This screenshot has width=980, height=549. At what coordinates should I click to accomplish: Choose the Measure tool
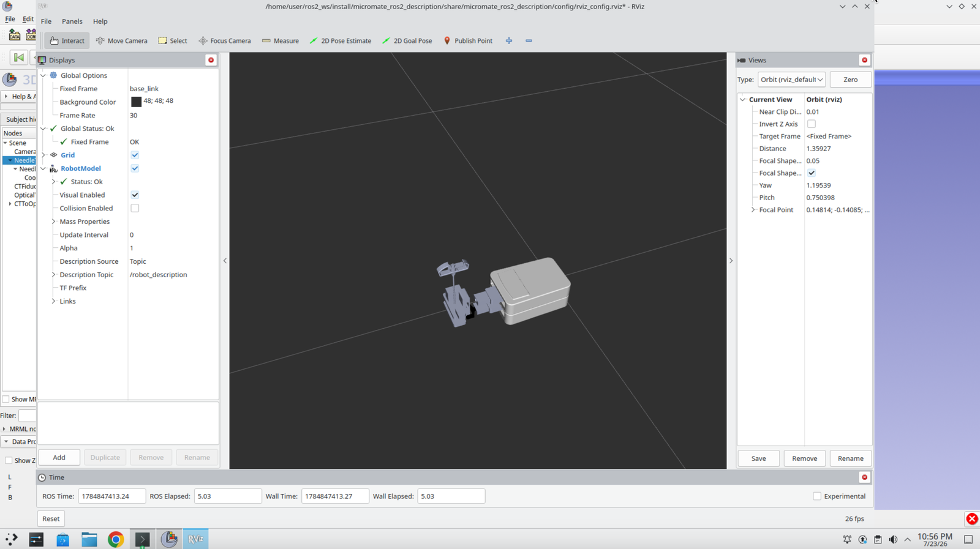click(280, 40)
